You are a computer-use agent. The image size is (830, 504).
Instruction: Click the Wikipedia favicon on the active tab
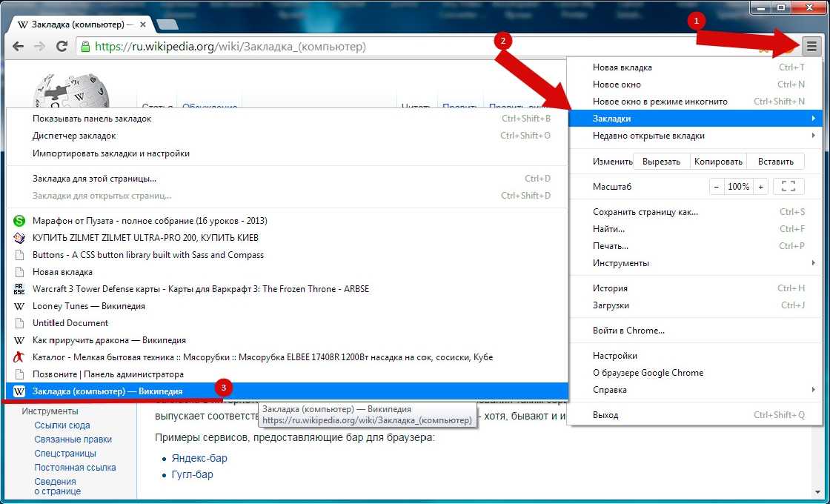(x=22, y=25)
